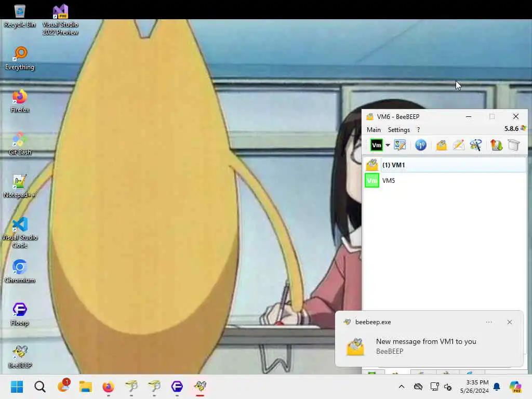Open the network tools wand icon in toolbar
Screen dimensions: 532x399
click(x=476, y=145)
